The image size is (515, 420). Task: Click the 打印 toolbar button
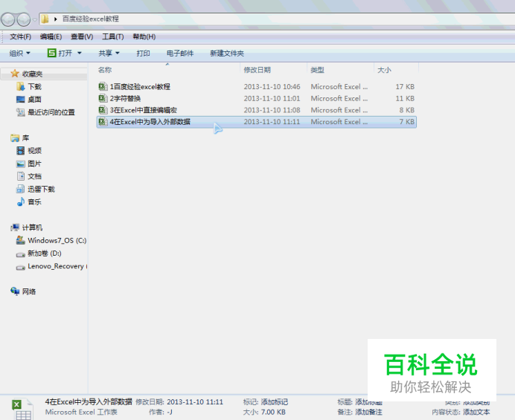[x=143, y=54]
